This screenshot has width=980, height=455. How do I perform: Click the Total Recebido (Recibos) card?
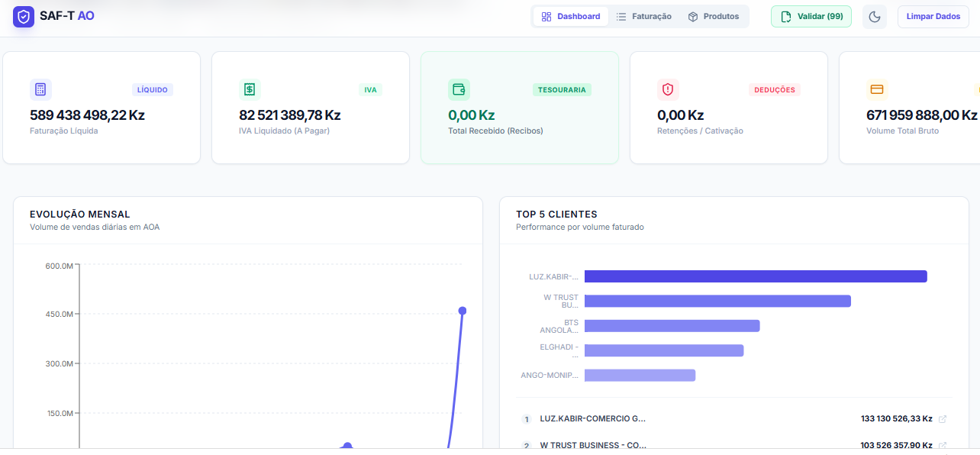519,108
